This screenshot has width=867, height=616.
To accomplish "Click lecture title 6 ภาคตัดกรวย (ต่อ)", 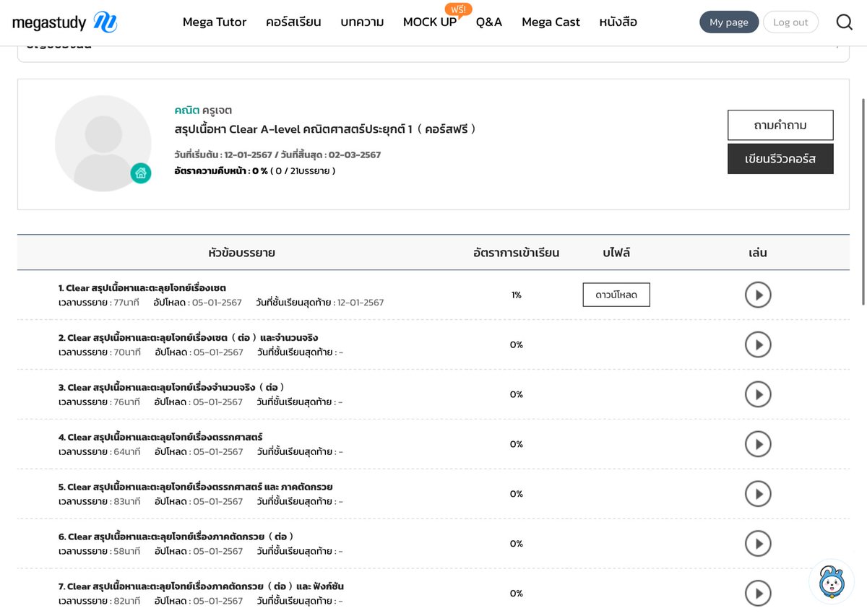I will coord(176,537).
